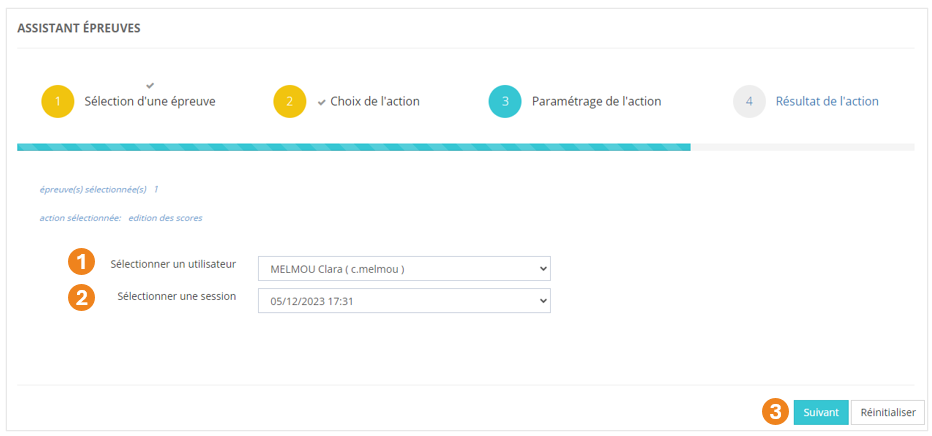Select the Paramétrage de l'action step

pos(596,102)
